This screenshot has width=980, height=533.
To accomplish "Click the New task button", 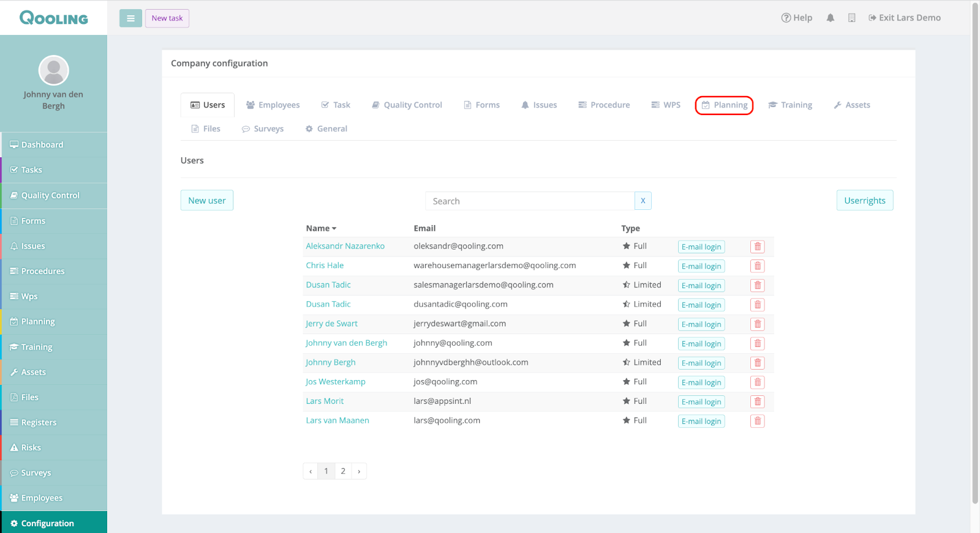I will point(167,18).
